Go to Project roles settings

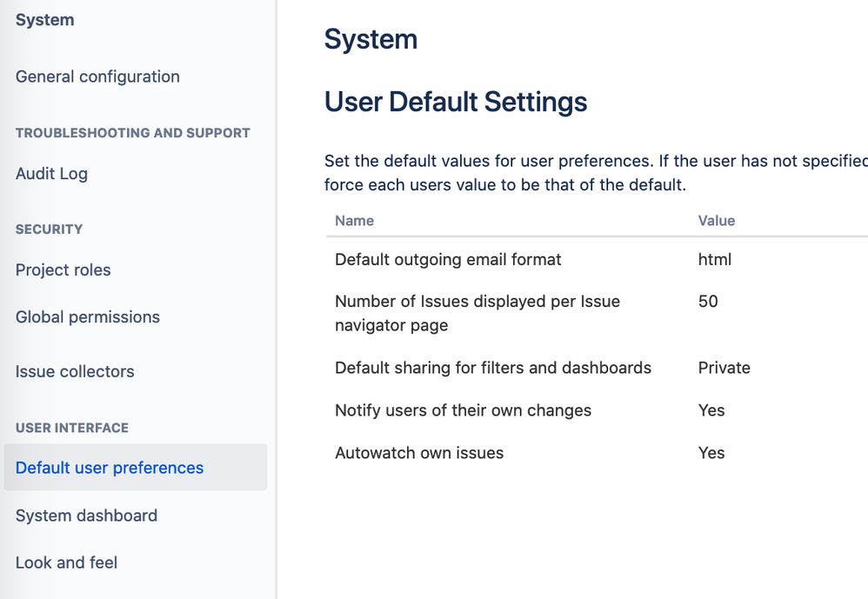click(x=63, y=270)
